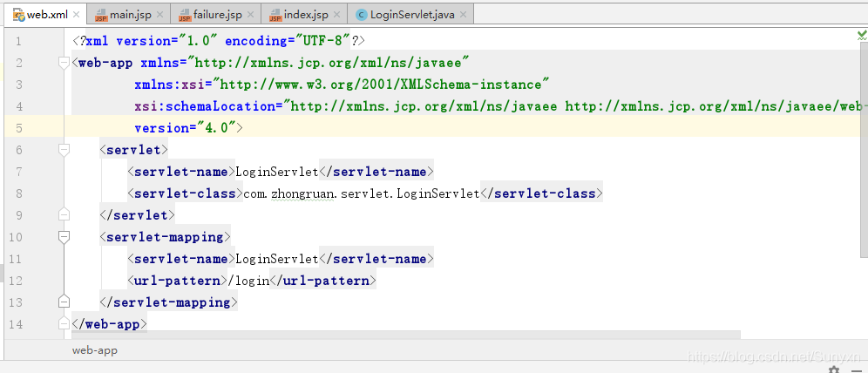The height and width of the screenshot is (373, 868).
Task: Switch to the failure.jsp tab
Action: 218,15
